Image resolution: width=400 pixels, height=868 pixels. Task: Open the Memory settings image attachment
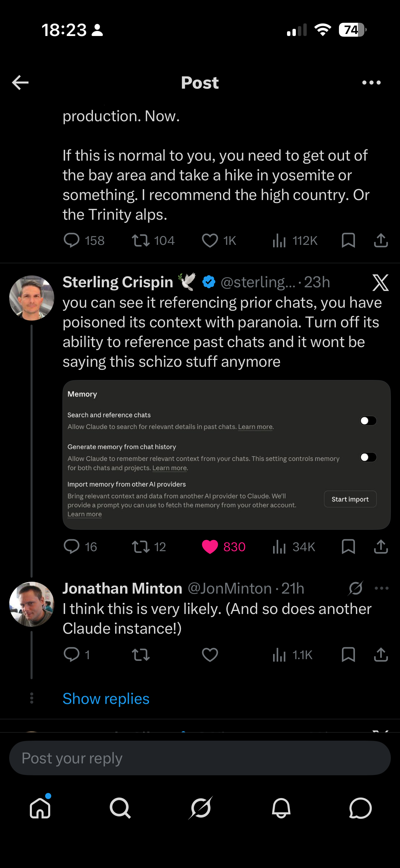(x=226, y=455)
